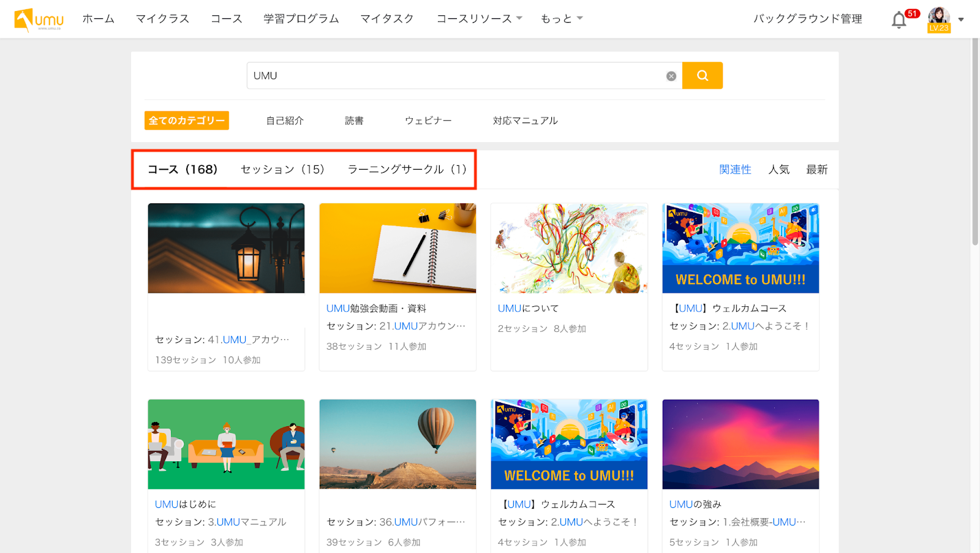Viewport: 980px width, 553px height.
Task: Open マイタスク menu item
Action: tap(387, 19)
